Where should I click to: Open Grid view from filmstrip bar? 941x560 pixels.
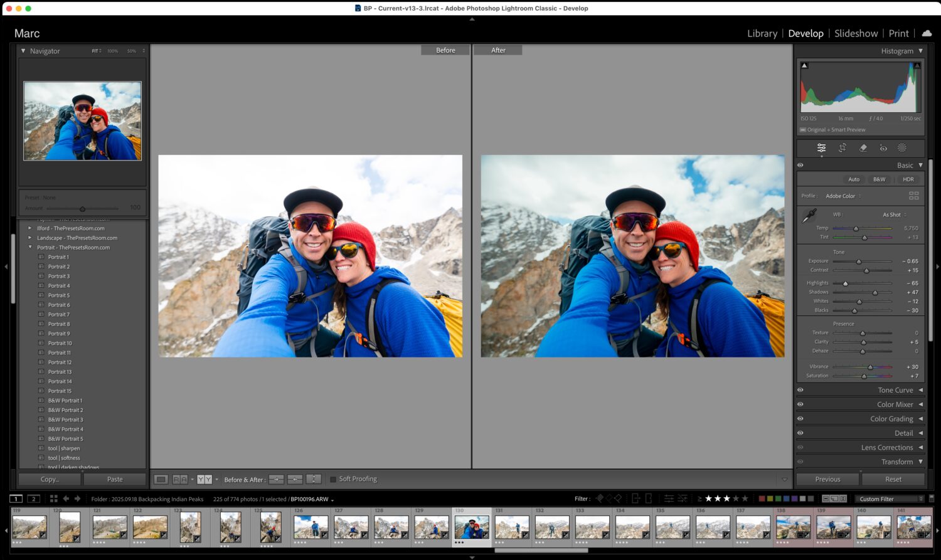pyautogui.click(x=53, y=499)
